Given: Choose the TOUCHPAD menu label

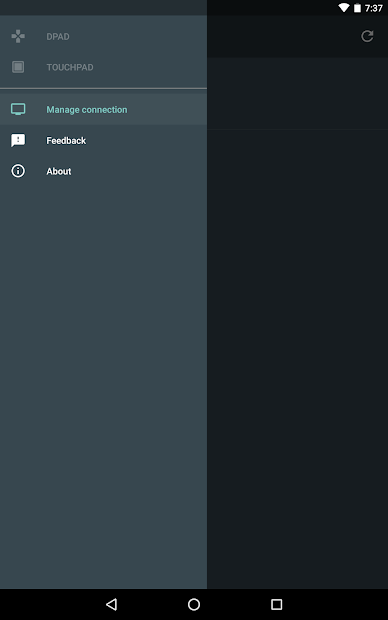Looking at the screenshot, I should click(x=70, y=67).
